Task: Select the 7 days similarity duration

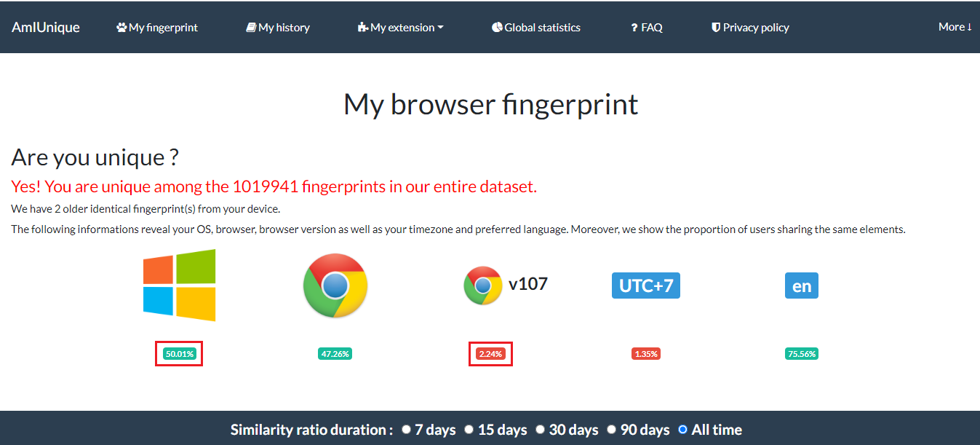Action: pos(406,430)
